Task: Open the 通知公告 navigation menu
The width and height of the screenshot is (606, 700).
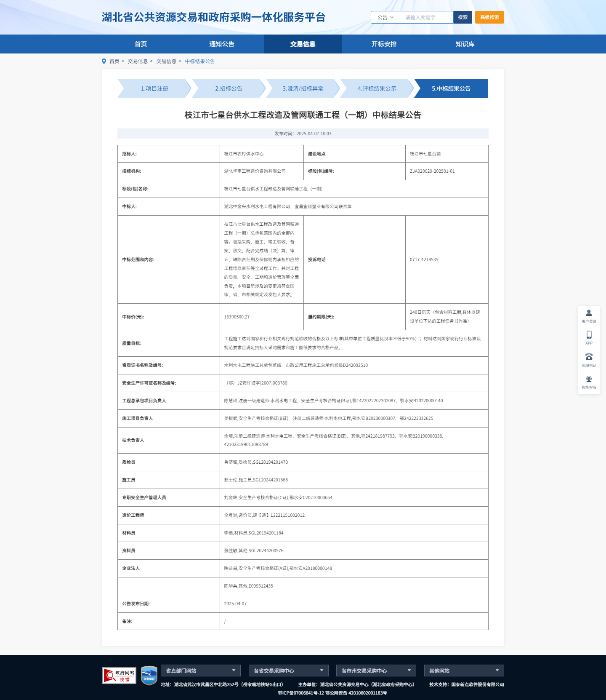Action: (x=222, y=44)
